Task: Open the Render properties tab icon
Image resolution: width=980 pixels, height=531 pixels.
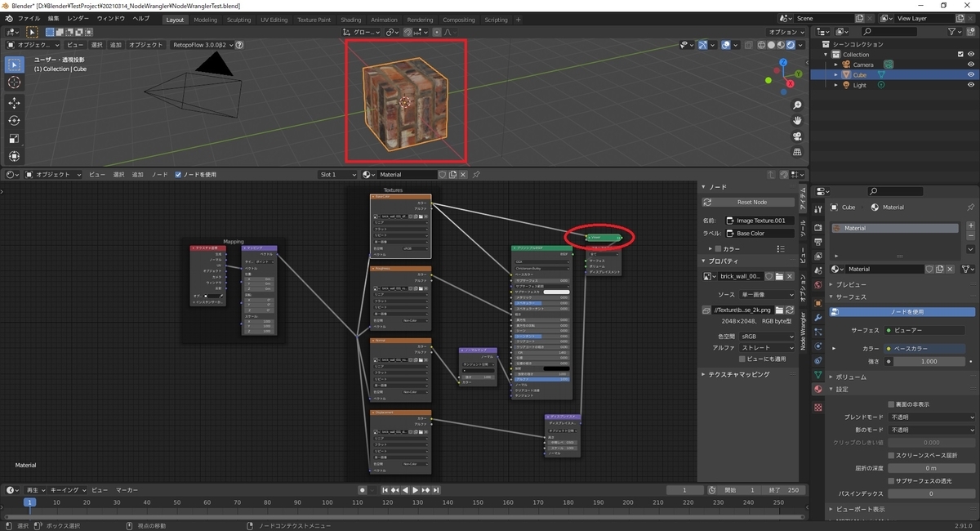Action: coord(817,228)
